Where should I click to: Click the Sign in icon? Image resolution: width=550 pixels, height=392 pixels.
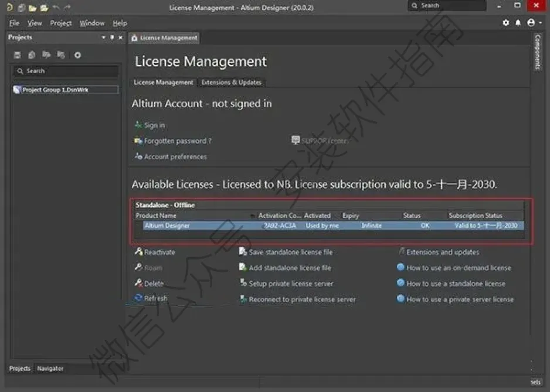138,125
